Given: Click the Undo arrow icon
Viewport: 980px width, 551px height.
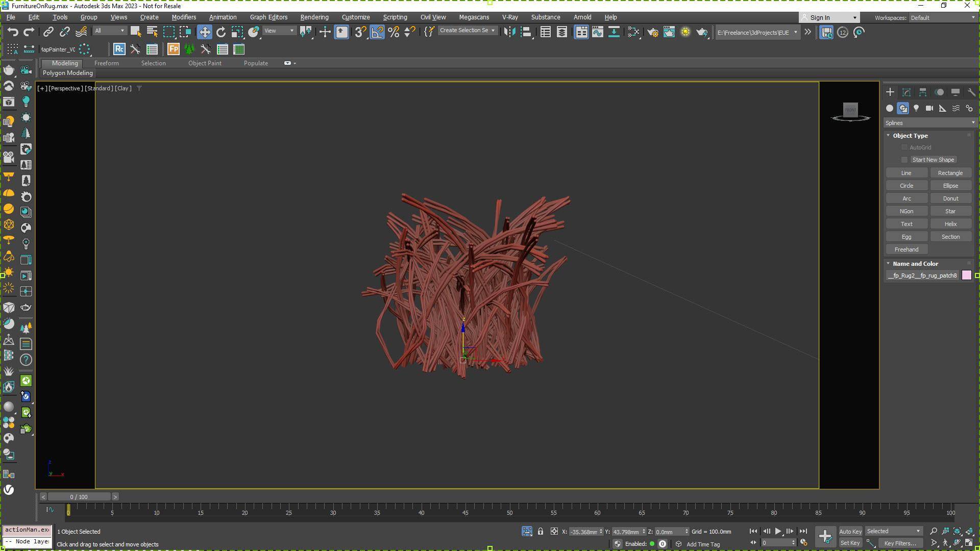Looking at the screenshot, I should (x=13, y=32).
